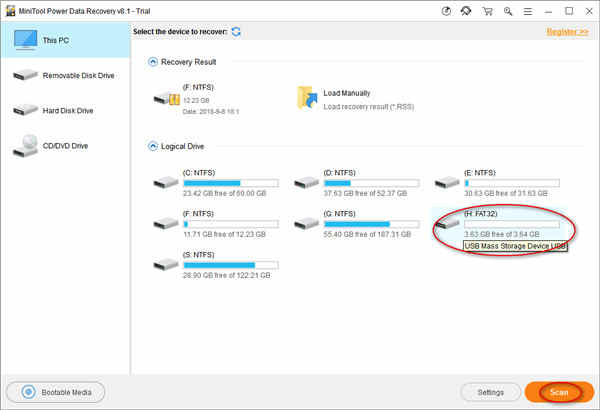Select Hard Disk Drive in the sidebar
Screen dimensions: 600x410
pos(65,111)
